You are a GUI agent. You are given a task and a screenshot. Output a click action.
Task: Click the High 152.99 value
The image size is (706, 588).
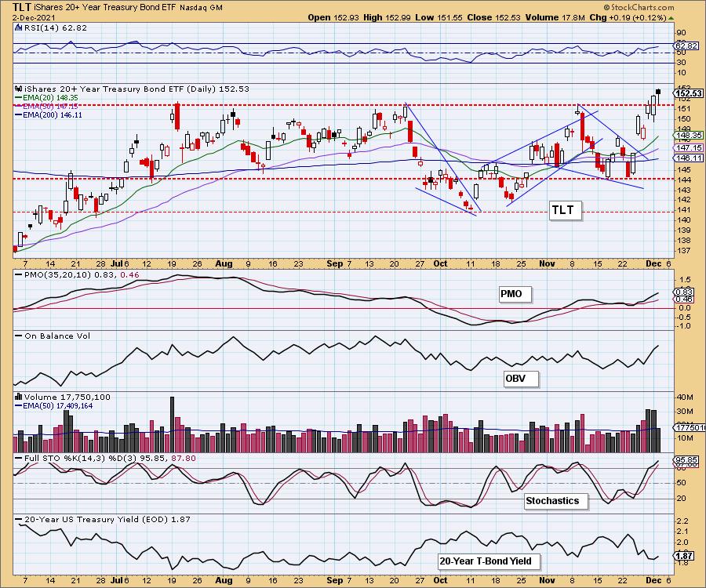[386, 17]
